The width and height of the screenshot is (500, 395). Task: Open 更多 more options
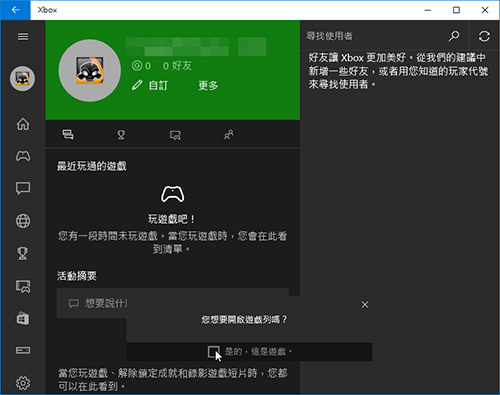pyautogui.click(x=208, y=86)
